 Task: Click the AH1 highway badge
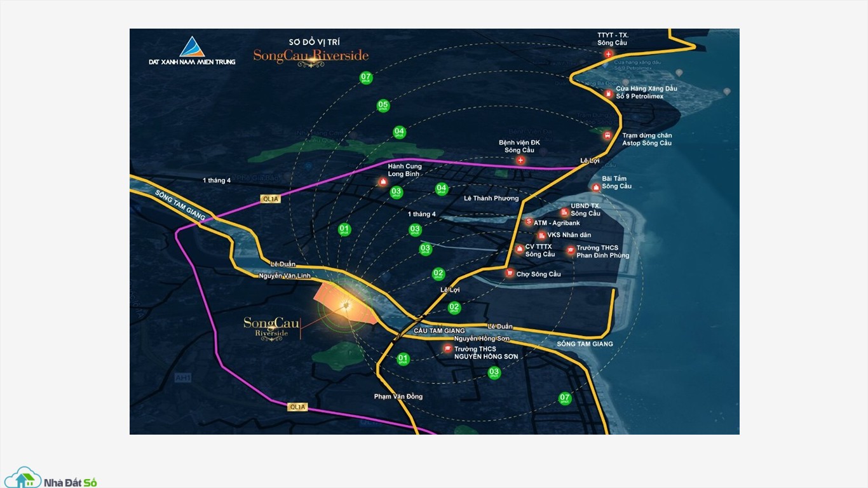(x=183, y=377)
